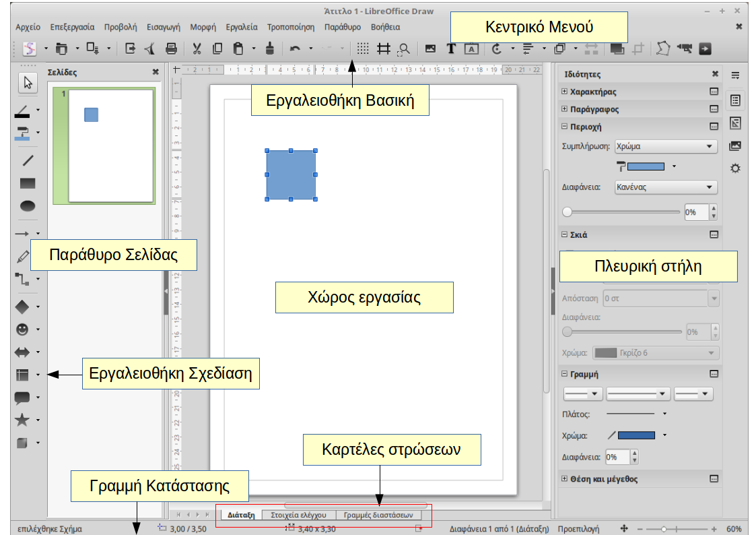Click the Export icon in toolbar

(x=130, y=49)
